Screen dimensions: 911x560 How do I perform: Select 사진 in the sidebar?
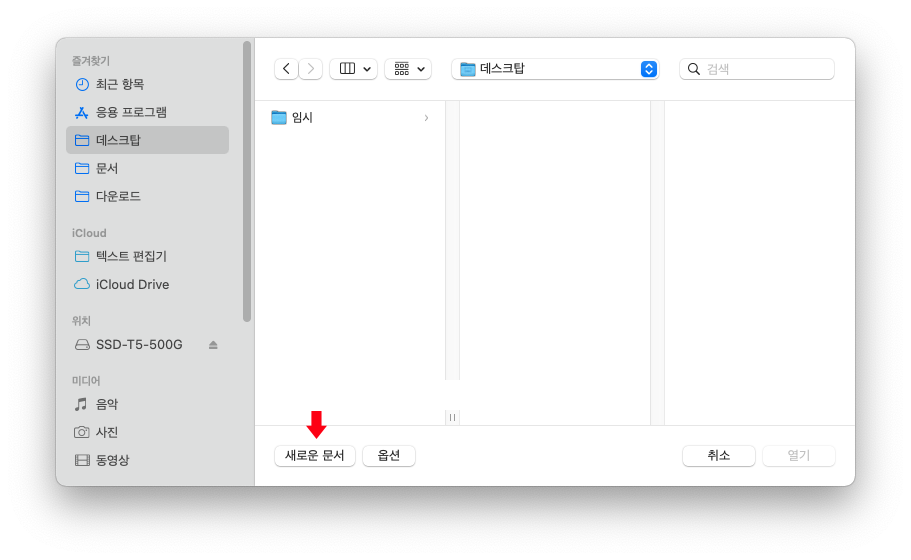[x=148, y=432]
